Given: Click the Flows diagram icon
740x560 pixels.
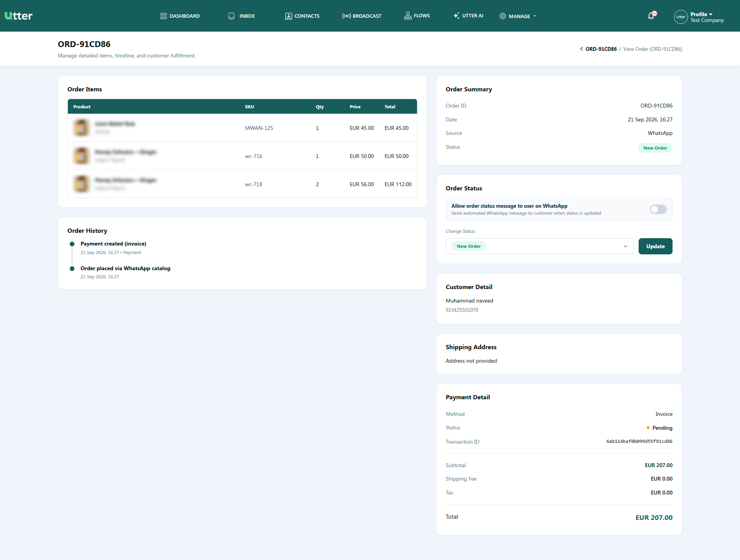Looking at the screenshot, I should (x=408, y=16).
